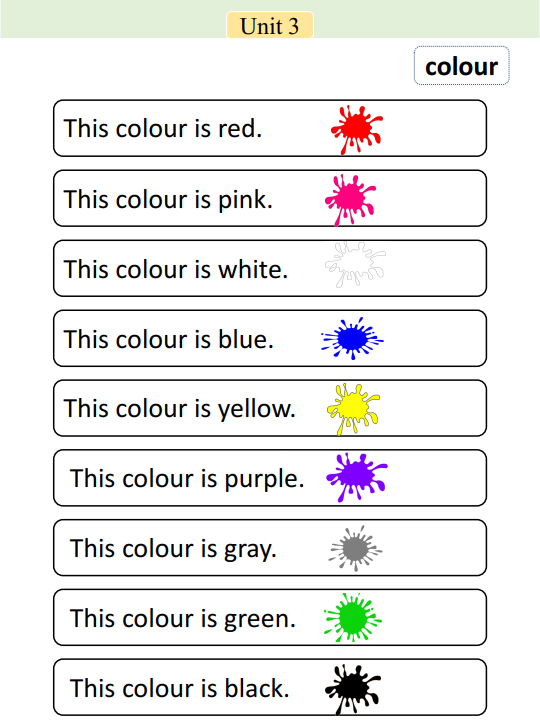Click the green paint splash
Viewport: 540px width, 726px height.
353,618
